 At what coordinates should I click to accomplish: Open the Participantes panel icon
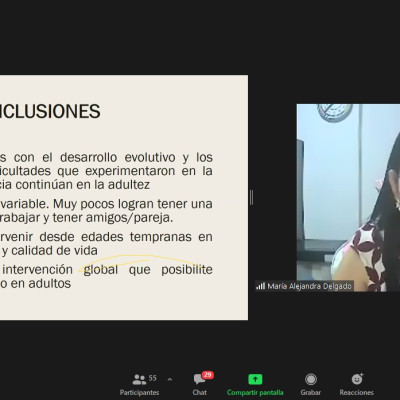coord(139,379)
